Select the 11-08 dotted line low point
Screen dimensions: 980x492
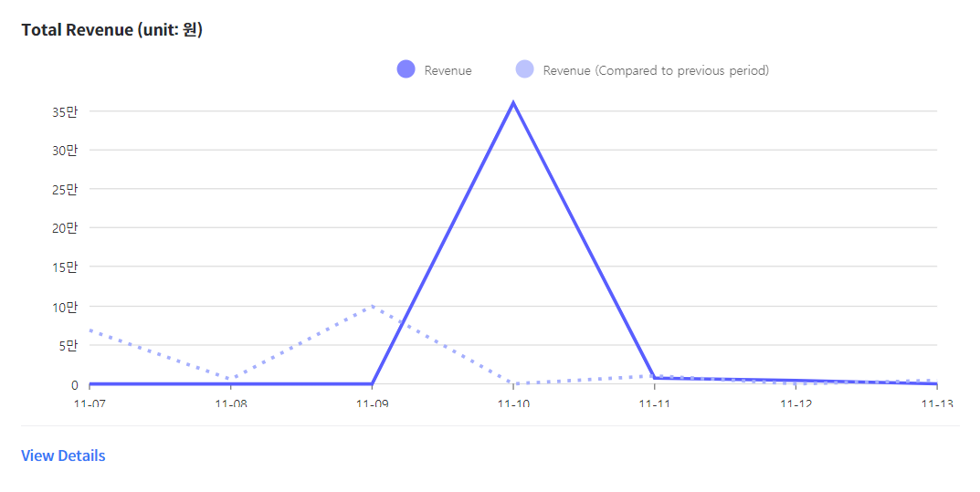(x=231, y=379)
